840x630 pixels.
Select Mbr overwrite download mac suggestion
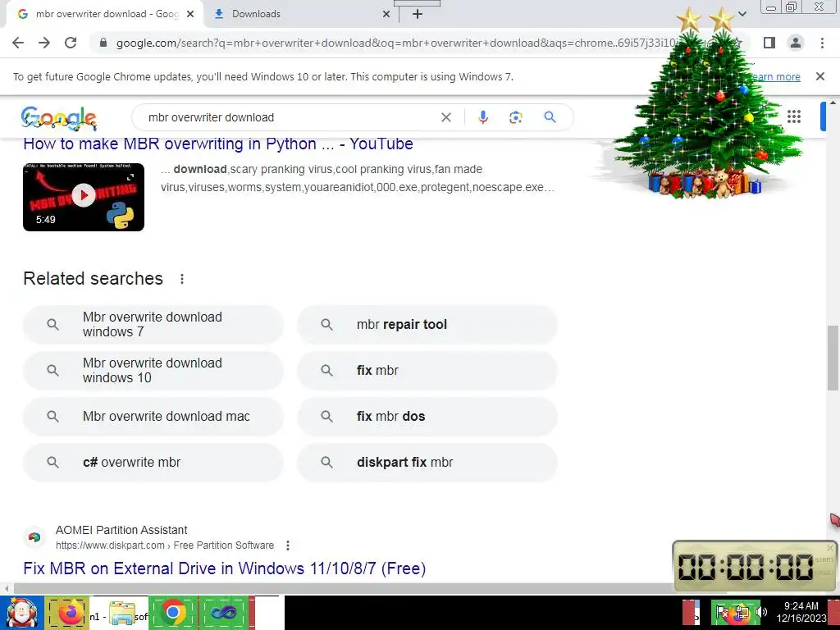coord(153,417)
